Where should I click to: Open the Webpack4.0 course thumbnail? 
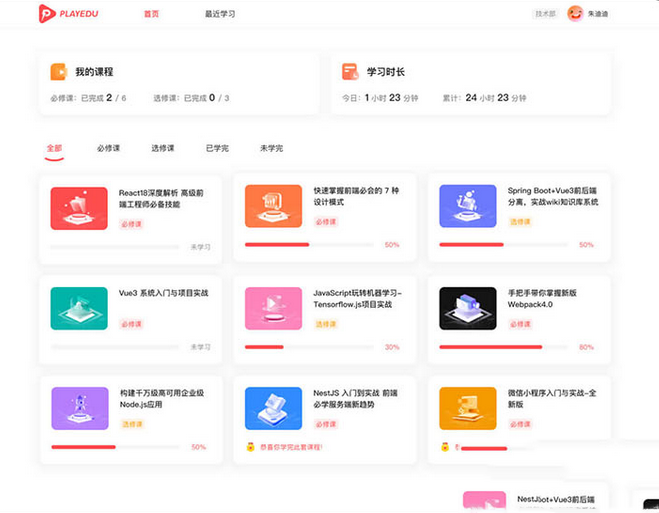[468, 308]
